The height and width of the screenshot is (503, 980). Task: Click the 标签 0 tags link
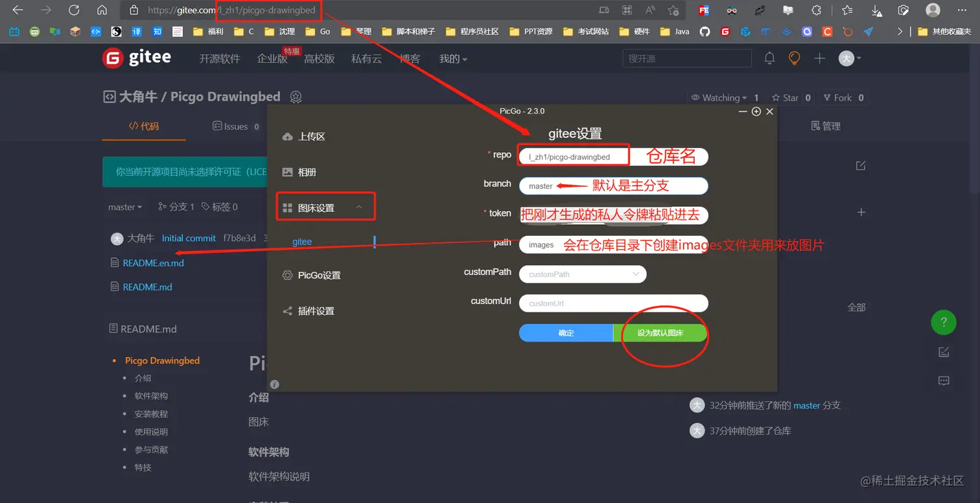click(x=220, y=207)
